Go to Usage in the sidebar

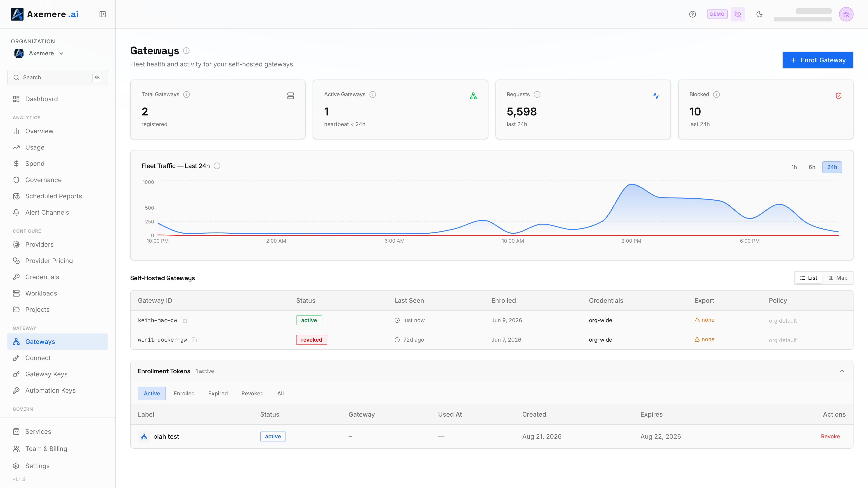(x=58, y=147)
